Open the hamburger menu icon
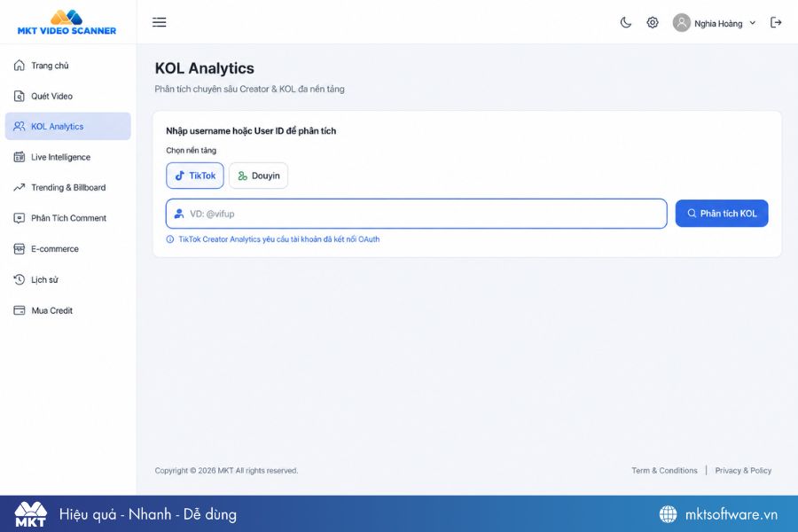This screenshot has height=532, width=798. coord(160,22)
